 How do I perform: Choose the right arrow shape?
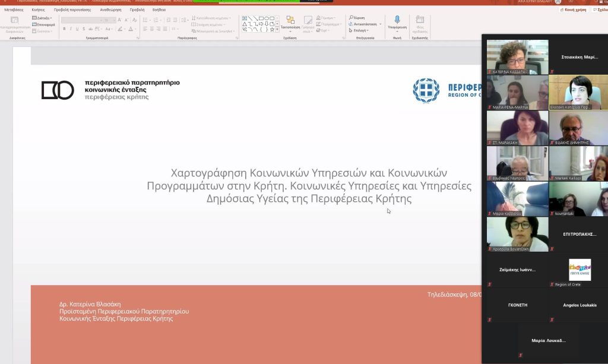[261, 24]
